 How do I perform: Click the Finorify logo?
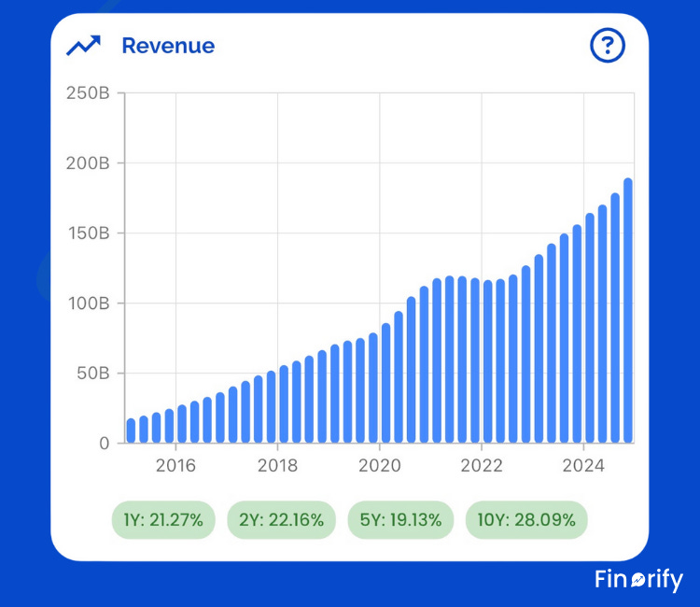(x=638, y=580)
